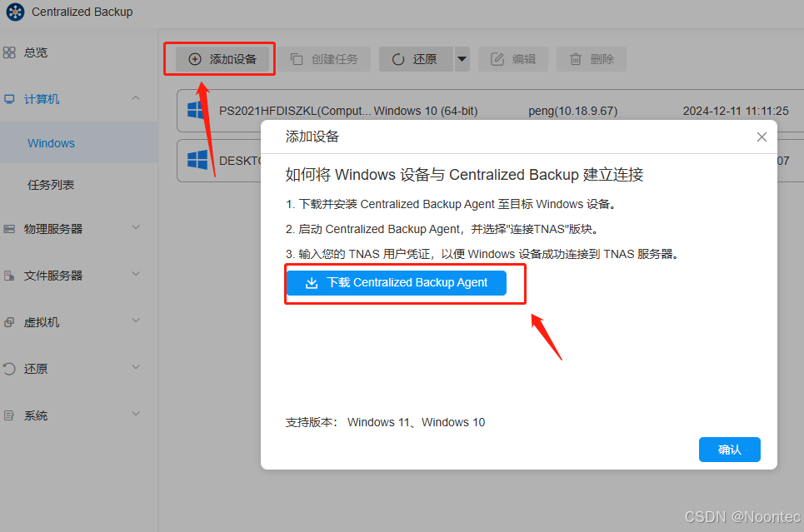This screenshot has height=532, width=804.
Task: Open the 还原 toolbar dropdown arrow
Action: (x=462, y=59)
